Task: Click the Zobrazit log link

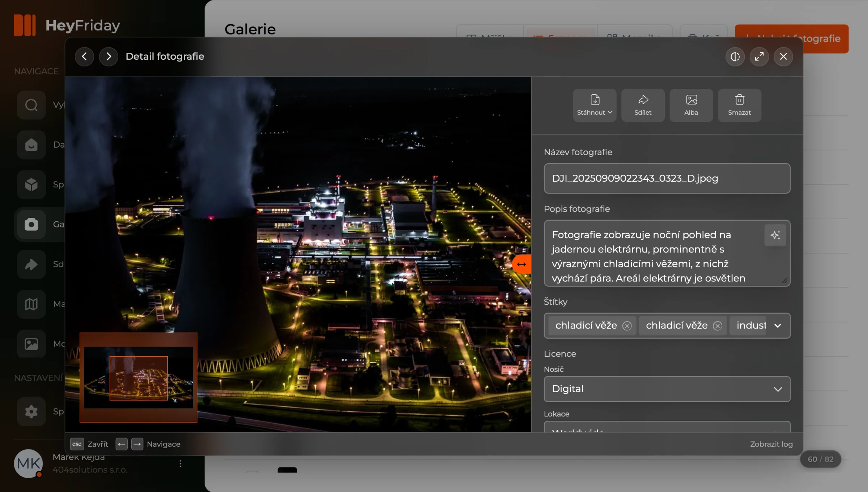Action: pos(771,444)
